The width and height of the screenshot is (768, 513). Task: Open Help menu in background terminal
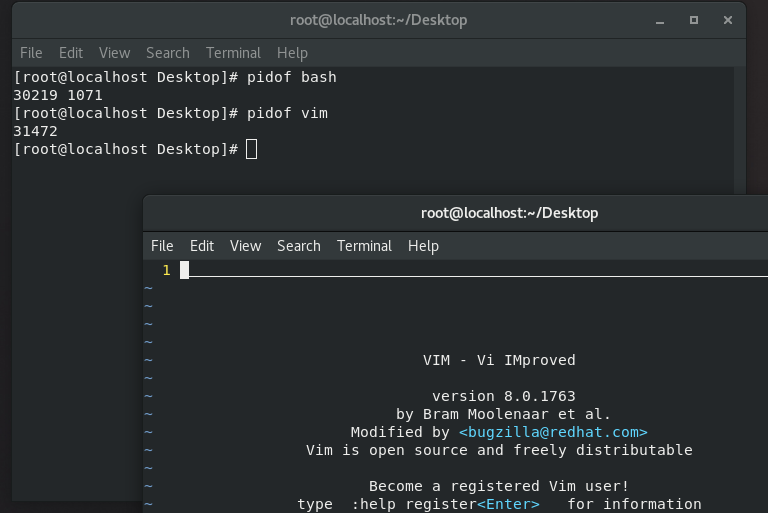pyautogui.click(x=292, y=53)
